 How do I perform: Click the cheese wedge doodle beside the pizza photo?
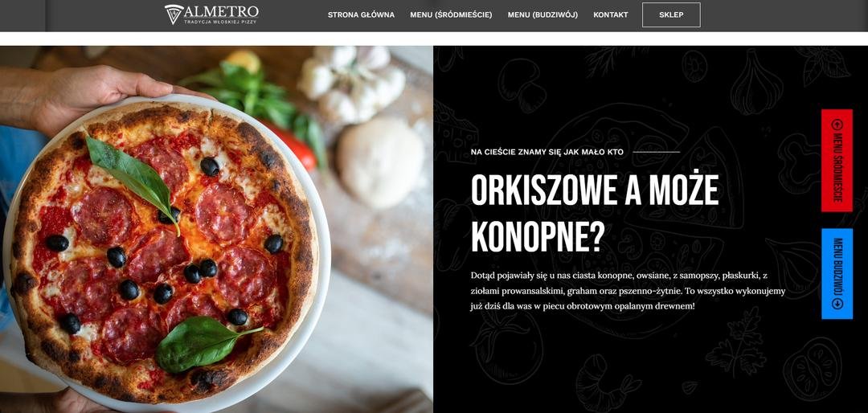pyautogui.click(x=455, y=132)
